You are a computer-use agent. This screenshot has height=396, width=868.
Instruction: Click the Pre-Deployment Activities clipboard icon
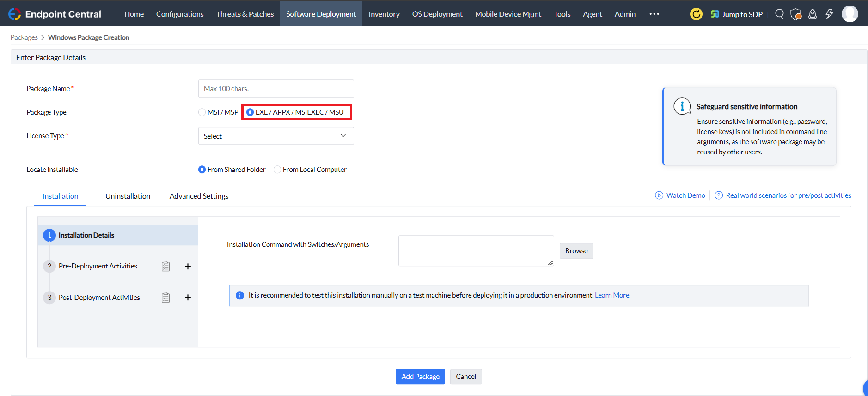[165, 266]
